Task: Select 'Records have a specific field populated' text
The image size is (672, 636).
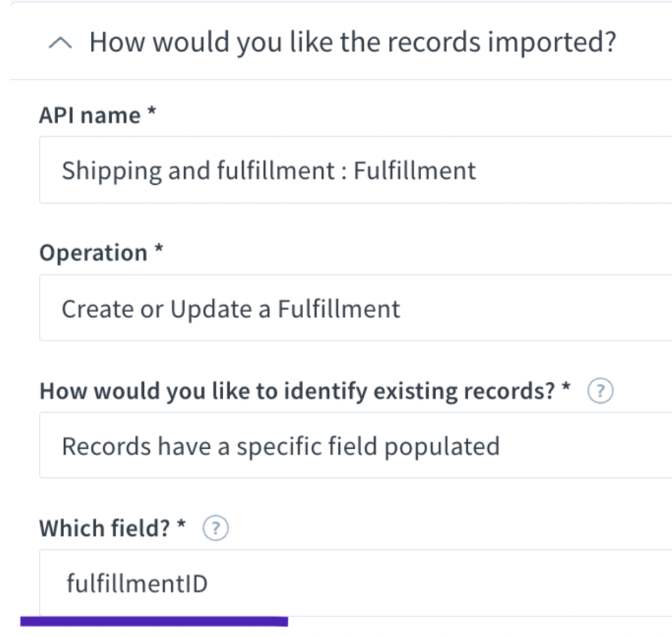Action: pyautogui.click(x=280, y=446)
